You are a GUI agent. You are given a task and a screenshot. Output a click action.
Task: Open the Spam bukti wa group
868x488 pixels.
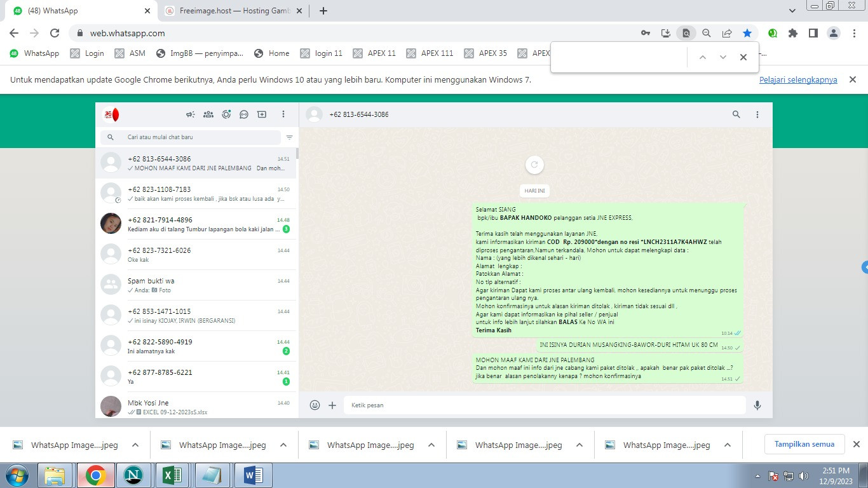197,285
